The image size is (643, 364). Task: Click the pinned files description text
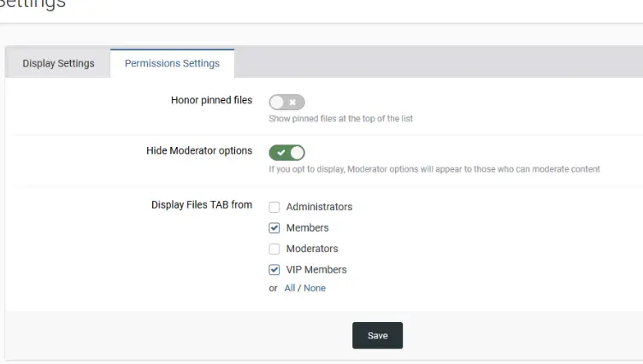click(x=340, y=119)
